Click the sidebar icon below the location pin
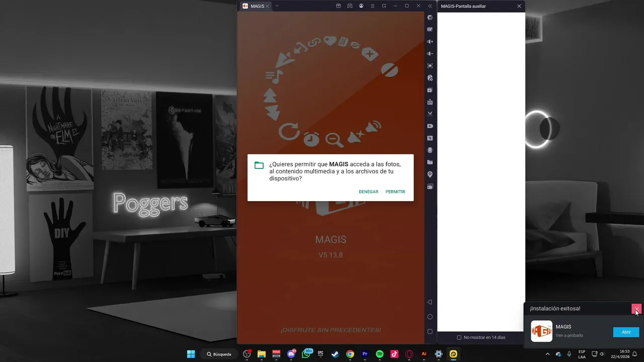Viewport: 644px width, 362px height. 430,187
